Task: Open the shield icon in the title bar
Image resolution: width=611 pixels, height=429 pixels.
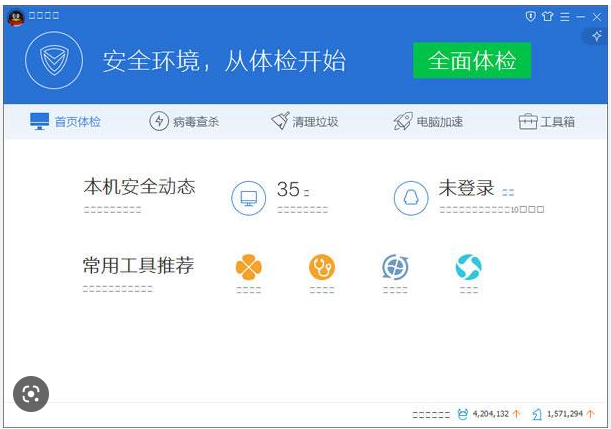Action: [x=530, y=16]
